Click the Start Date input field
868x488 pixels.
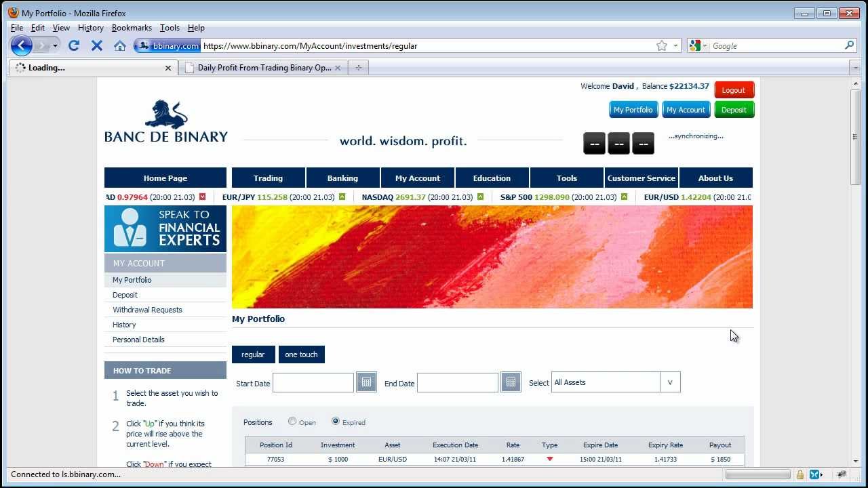point(313,382)
